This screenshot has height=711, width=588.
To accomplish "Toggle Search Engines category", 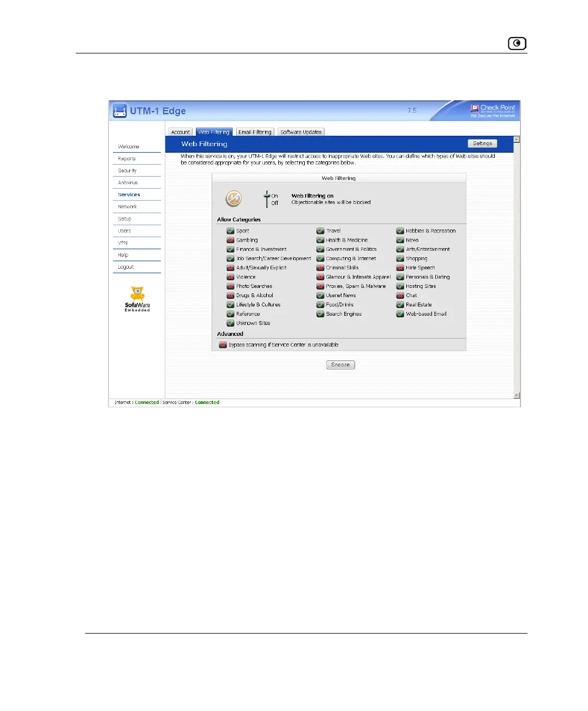I will (x=320, y=314).
